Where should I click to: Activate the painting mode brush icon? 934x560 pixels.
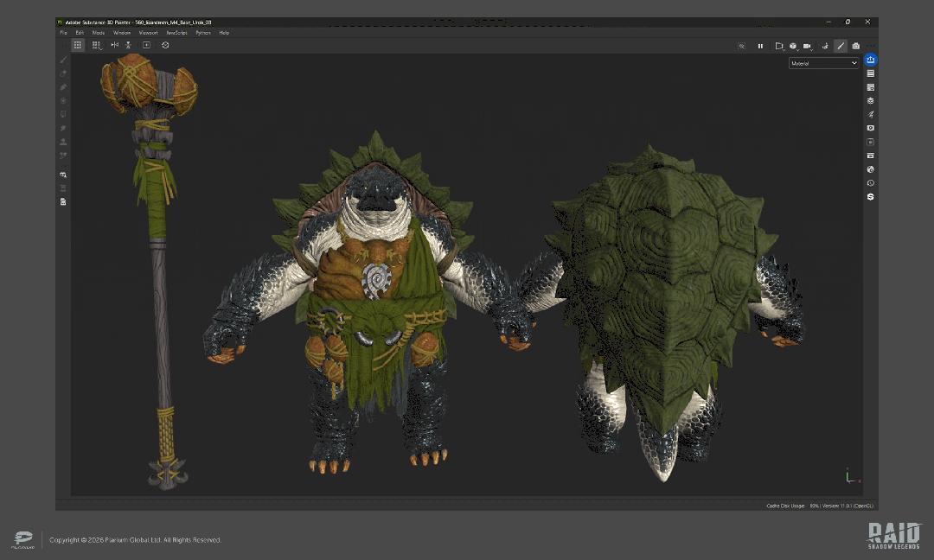(x=841, y=46)
